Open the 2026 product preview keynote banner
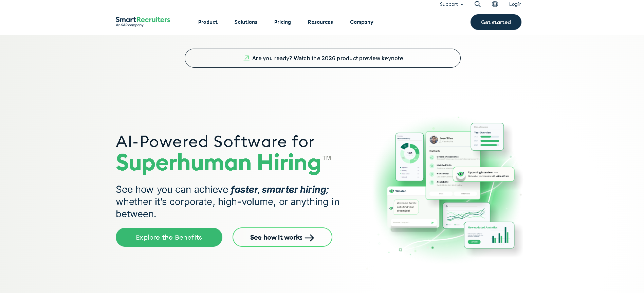 point(323,58)
